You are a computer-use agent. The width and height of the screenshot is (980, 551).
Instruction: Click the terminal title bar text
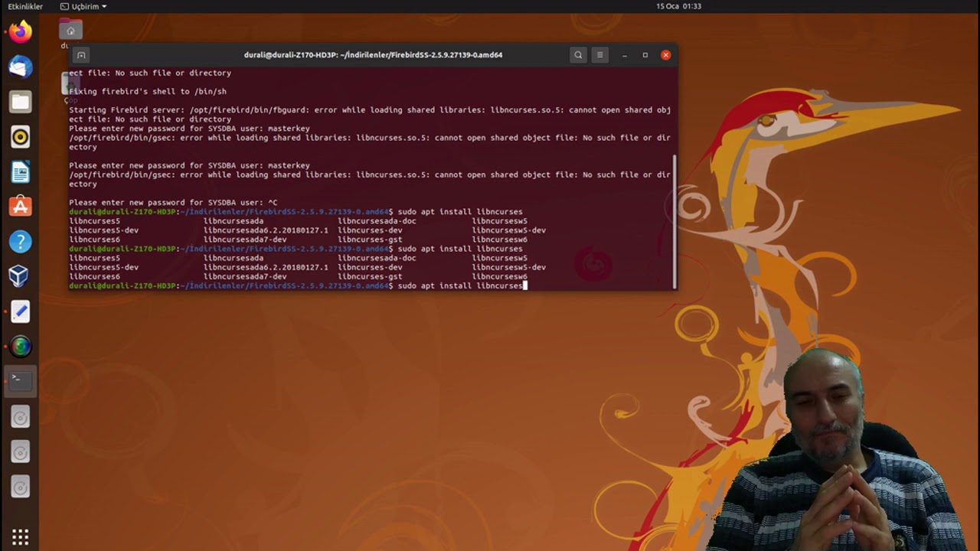point(373,55)
